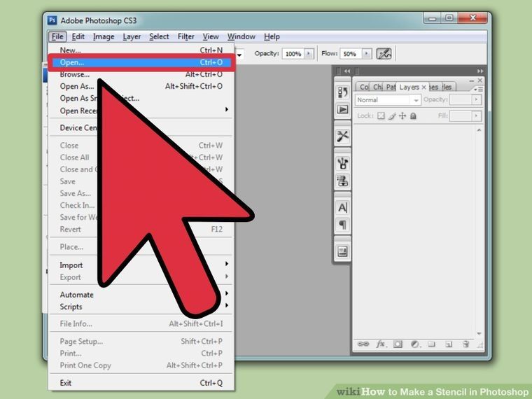Toggle lock image pixels brush icon
This screenshot has height=399, width=532.
pyautogui.click(x=392, y=116)
